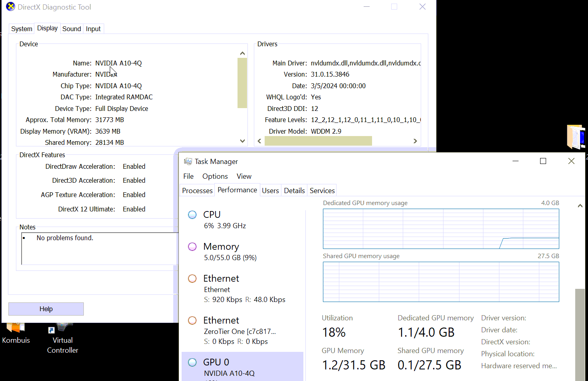588x381 pixels.
Task: Click the DirectX Diagnostic Tool title icon
Action: [10, 7]
